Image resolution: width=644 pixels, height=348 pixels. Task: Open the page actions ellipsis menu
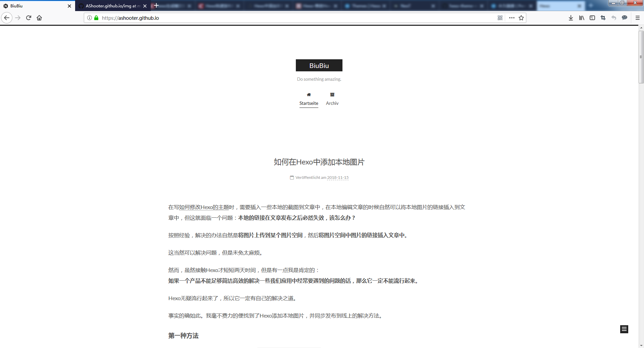[511, 18]
